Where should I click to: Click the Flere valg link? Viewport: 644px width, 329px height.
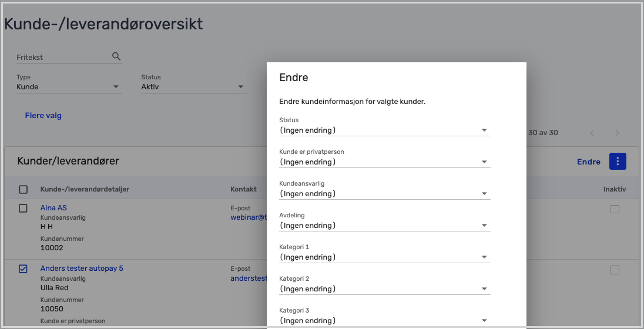pyautogui.click(x=43, y=115)
